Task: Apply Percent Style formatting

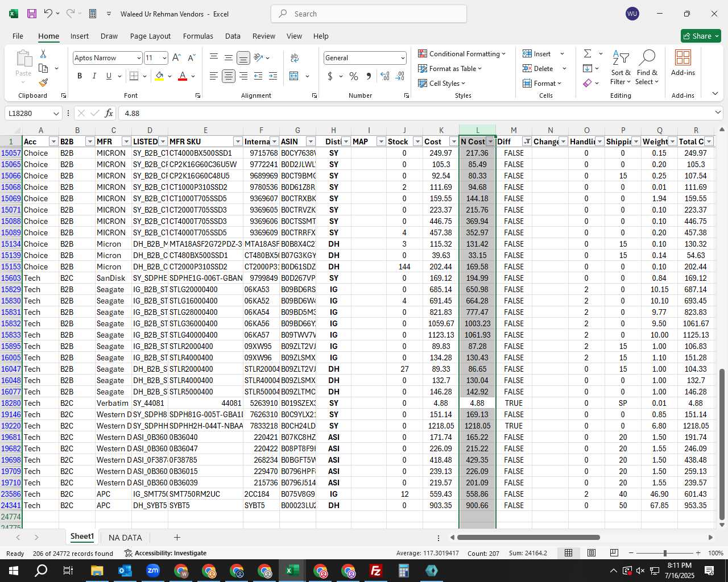Action: point(354,76)
